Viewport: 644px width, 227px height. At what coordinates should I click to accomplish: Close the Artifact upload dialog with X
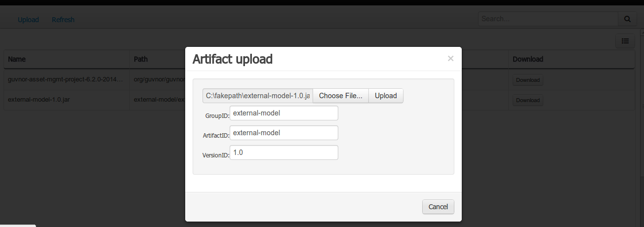(x=450, y=58)
